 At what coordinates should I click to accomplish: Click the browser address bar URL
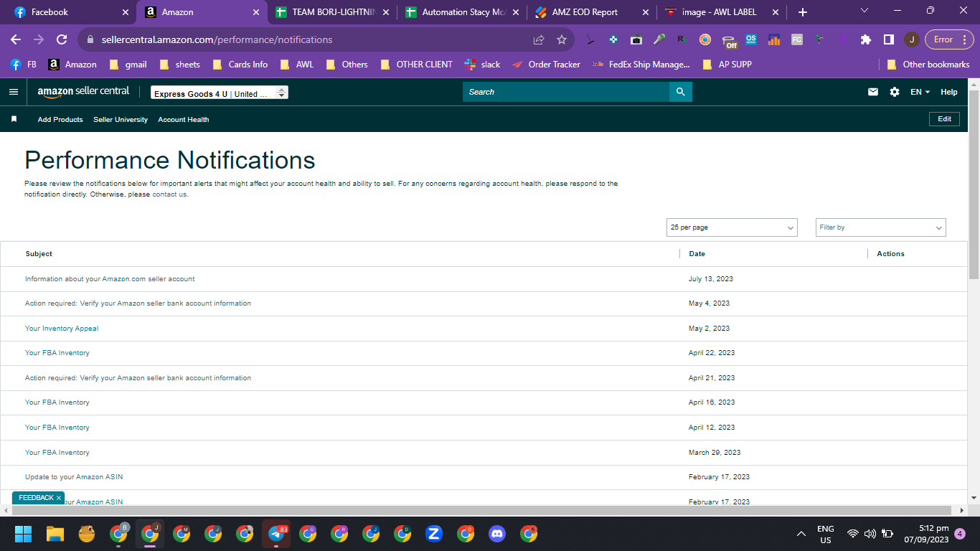[217, 39]
